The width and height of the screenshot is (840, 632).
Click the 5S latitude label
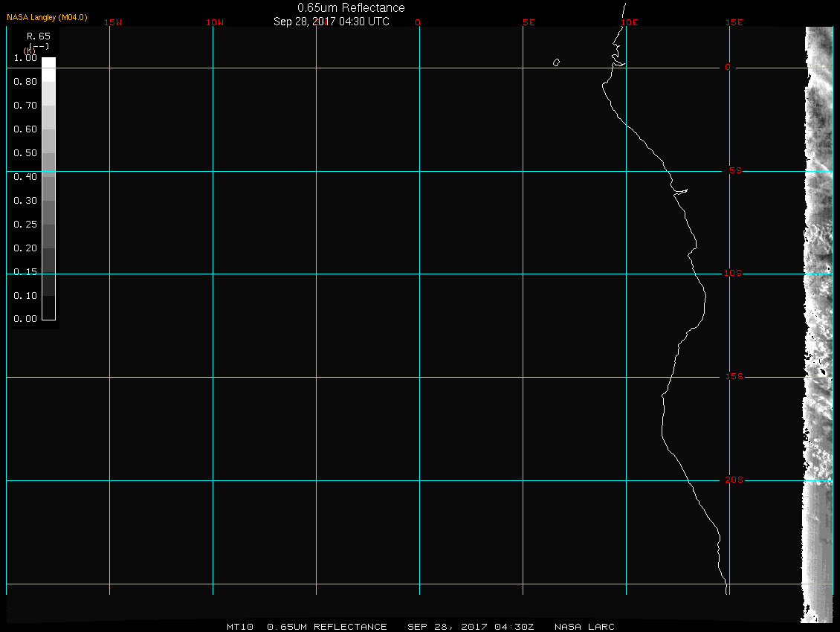pos(735,170)
